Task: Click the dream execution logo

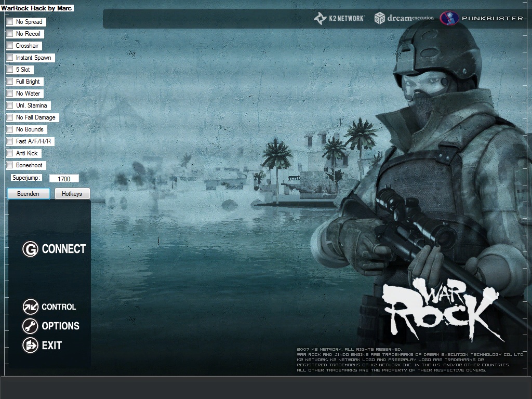Action: coord(404,18)
